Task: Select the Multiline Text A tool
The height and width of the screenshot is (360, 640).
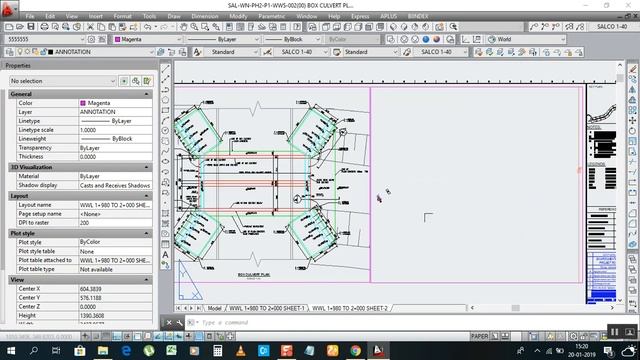Action: pos(165,254)
